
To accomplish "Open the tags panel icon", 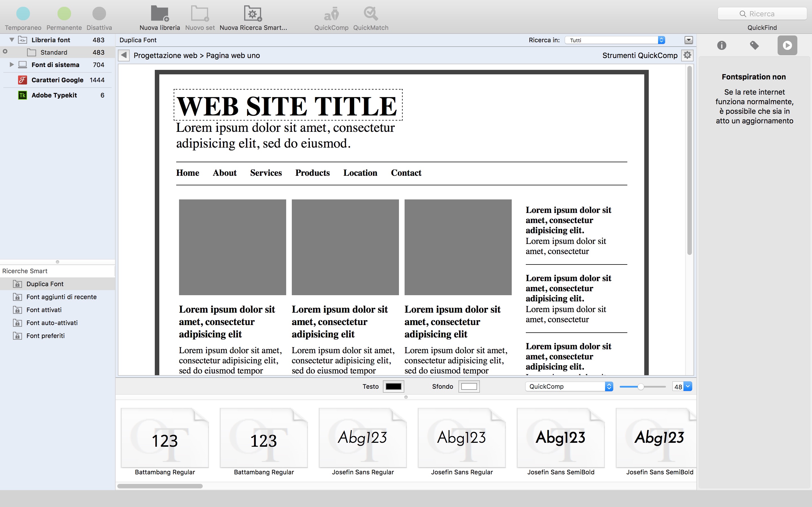I will (754, 45).
